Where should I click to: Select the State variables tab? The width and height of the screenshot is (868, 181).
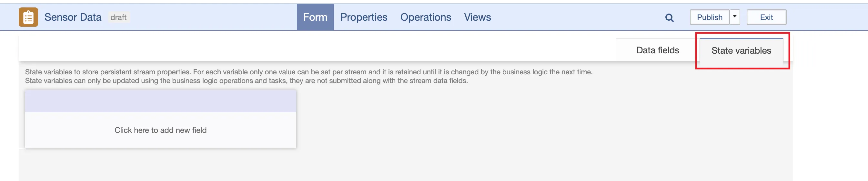[741, 51]
